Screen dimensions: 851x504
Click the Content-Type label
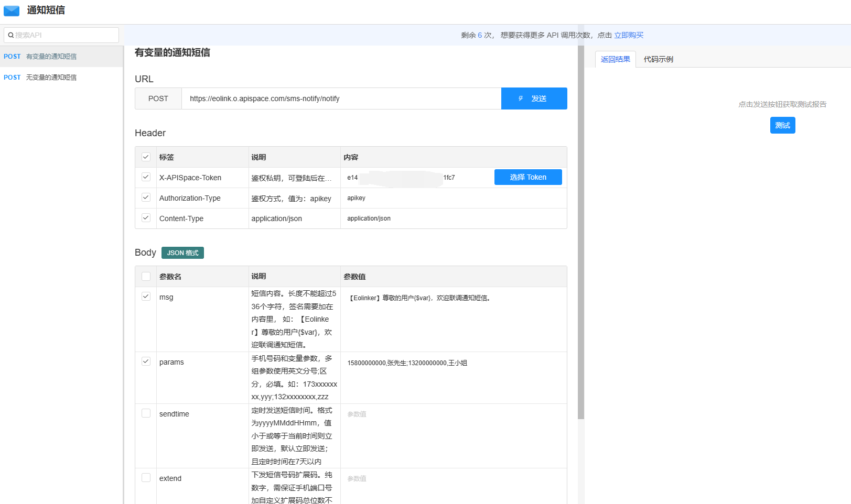click(x=181, y=218)
